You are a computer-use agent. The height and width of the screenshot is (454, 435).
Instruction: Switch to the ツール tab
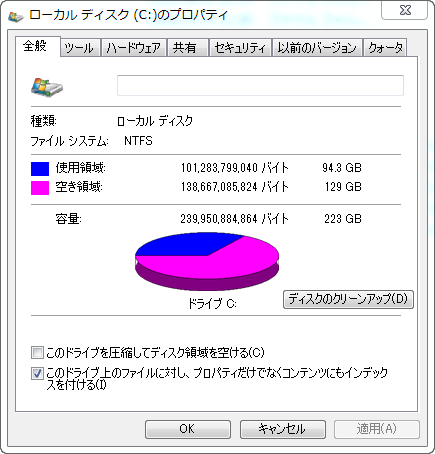point(79,48)
